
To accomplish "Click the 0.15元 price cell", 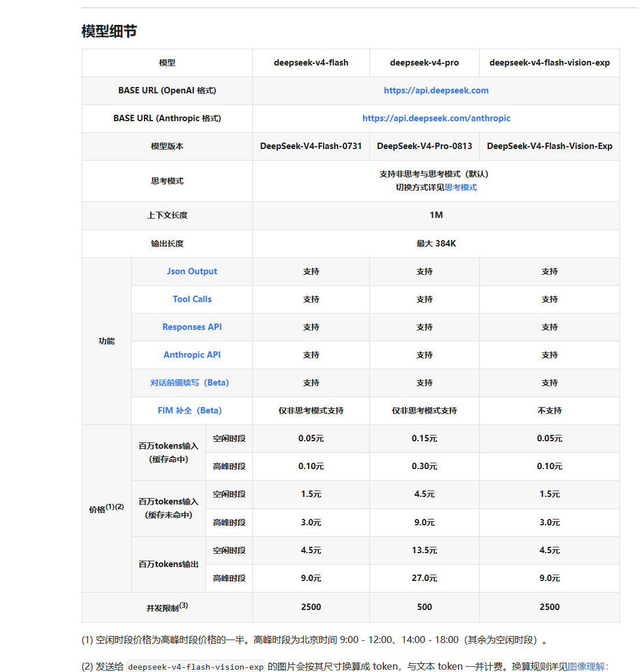I will (x=425, y=438).
